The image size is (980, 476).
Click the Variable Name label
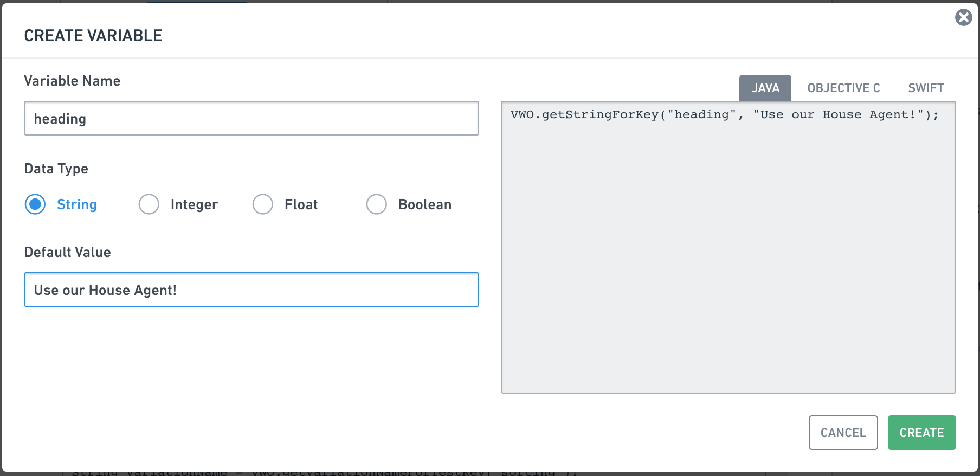72,81
